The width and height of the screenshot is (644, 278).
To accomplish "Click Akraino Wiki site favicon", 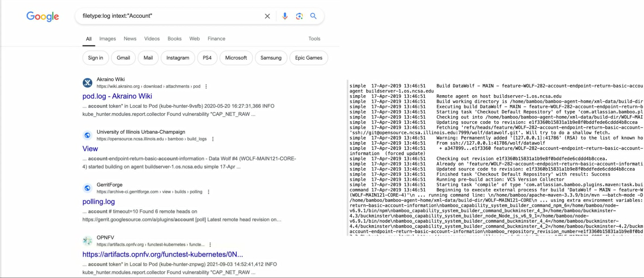I will click(x=87, y=83).
